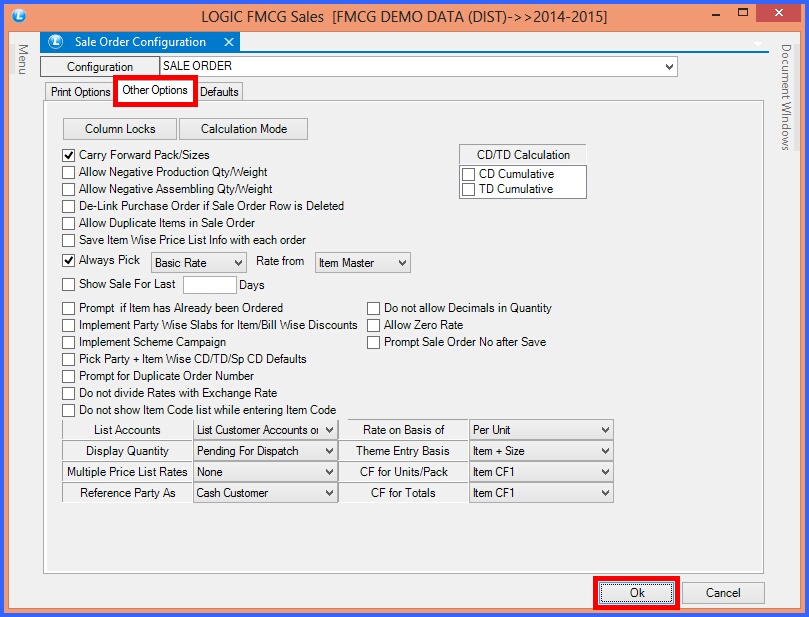Click the Multiple Price List Rates label
This screenshot has width=809, height=617.
pyautogui.click(x=127, y=472)
